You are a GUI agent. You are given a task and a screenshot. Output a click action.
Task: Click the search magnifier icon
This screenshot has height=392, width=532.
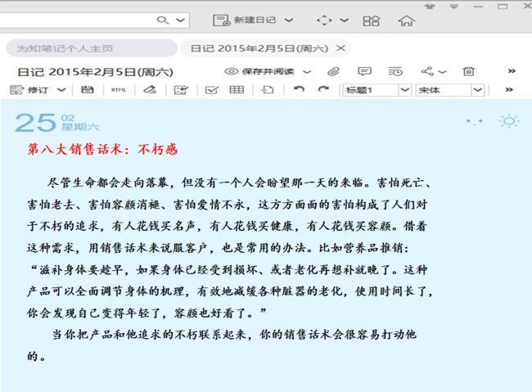point(163,20)
